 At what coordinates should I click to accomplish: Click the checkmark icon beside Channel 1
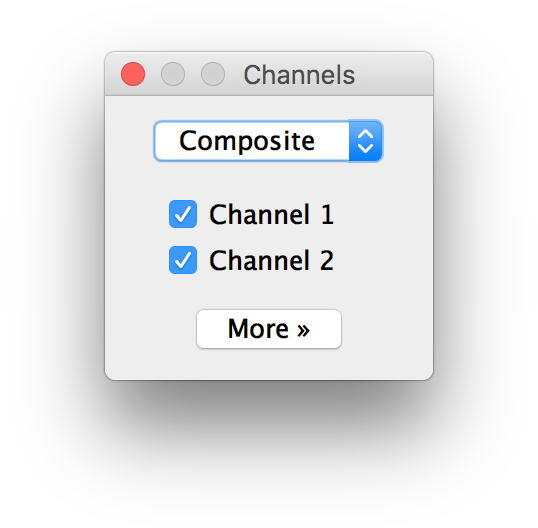point(183,214)
